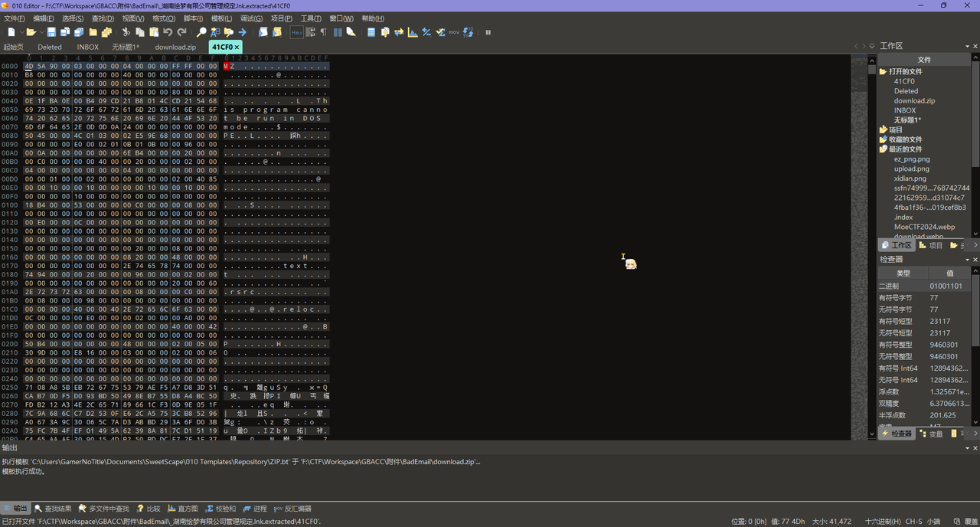The width and height of the screenshot is (980, 527).
Task: Click the Histogram chart toolbar icon
Action: point(413,32)
